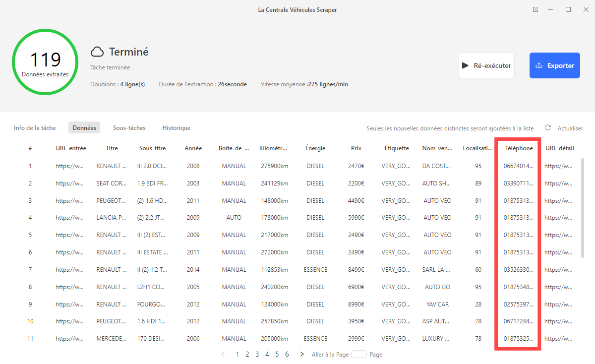Click the 112853km mileage cell
The height and width of the screenshot is (364, 595).
pyautogui.click(x=274, y=270)
